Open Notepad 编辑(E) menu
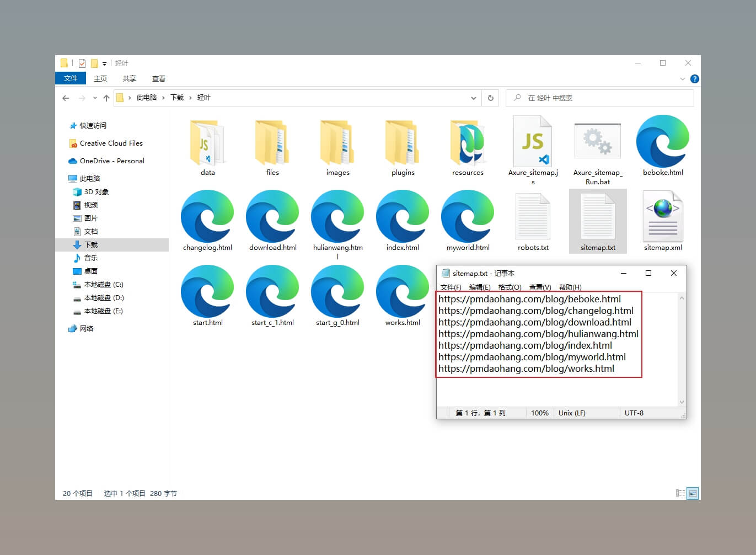Image resolution: width=756 pixels, height=555 pixels. pyautogui.click(x=480, y=287)
